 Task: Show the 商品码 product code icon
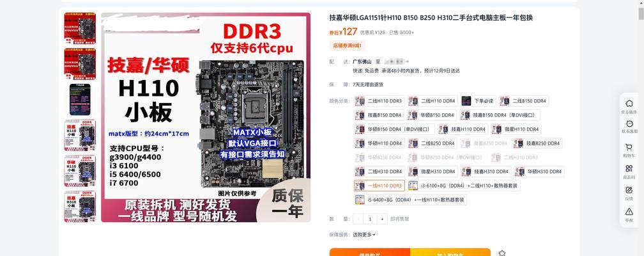(x=629, y=172)
